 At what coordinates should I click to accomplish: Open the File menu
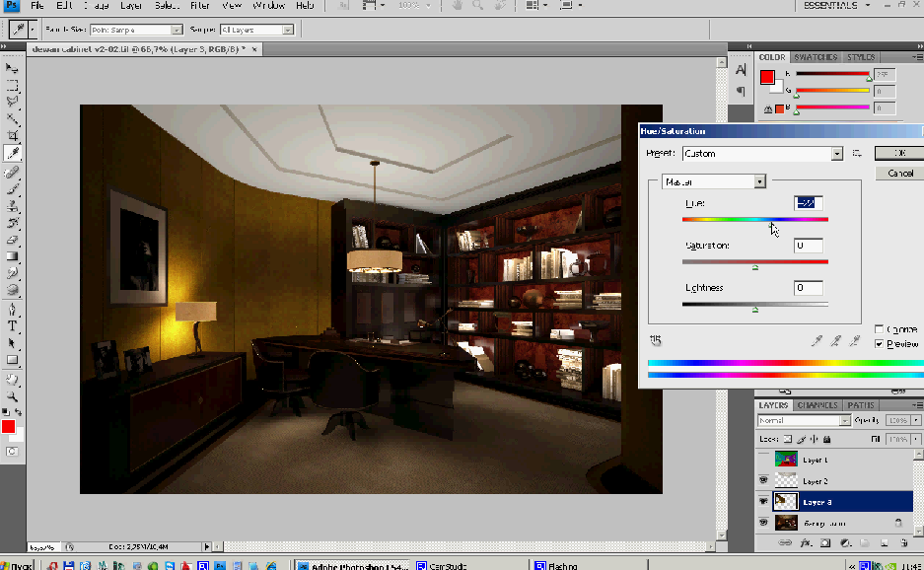[x=37, y=5]
